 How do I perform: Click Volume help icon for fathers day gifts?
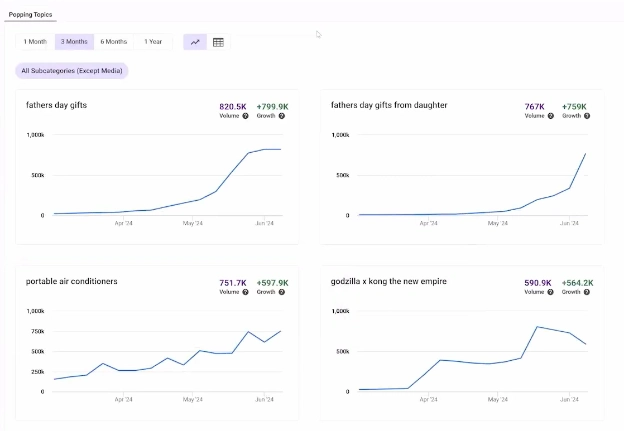[245, 116]
